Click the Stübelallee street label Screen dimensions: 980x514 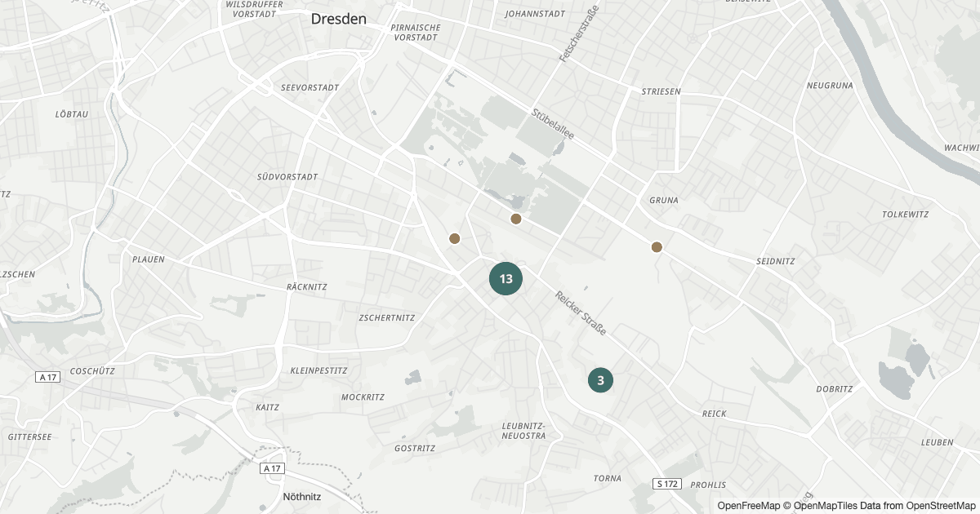coord(553,125)
